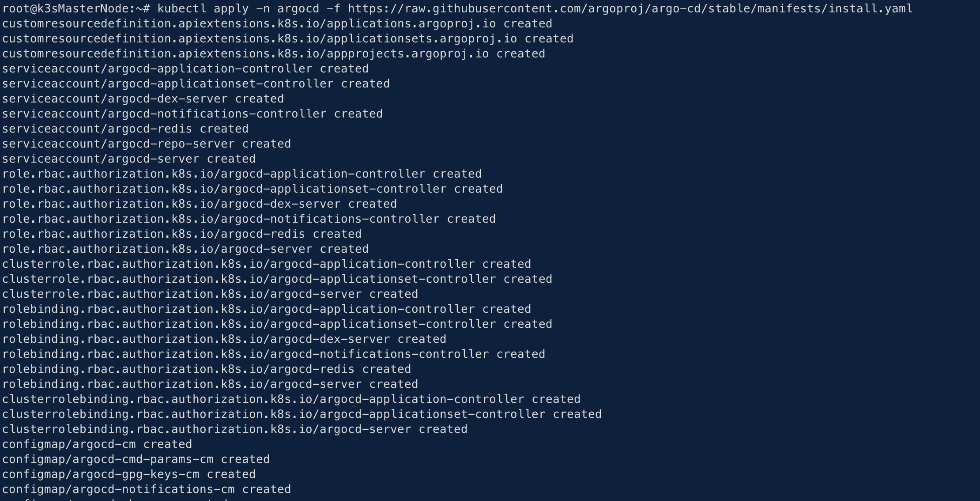Click the root@k3sMasterNode shell prompt
The image size is (980, 501).
(x=76, y=8)
